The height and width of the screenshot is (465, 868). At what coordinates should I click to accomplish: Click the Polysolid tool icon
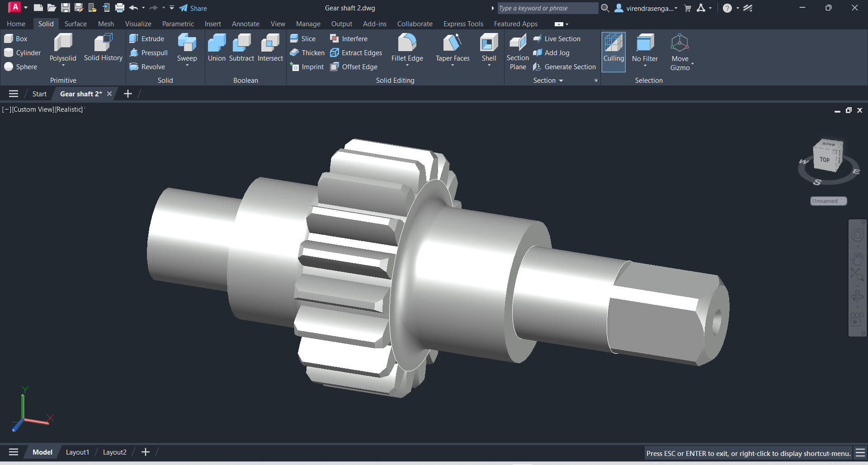coord(63,43)
